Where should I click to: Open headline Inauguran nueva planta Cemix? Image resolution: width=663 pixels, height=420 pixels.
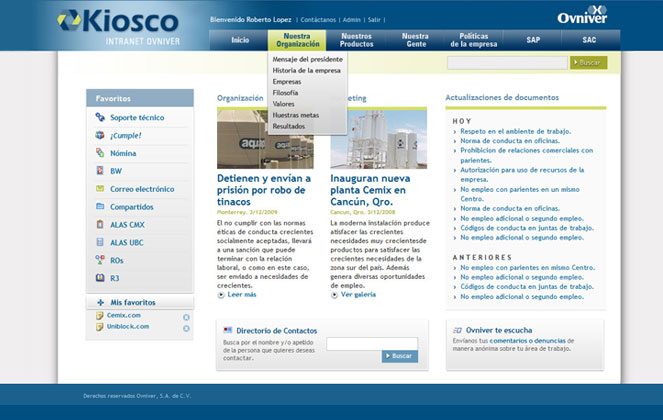click(x=370, y=190)
